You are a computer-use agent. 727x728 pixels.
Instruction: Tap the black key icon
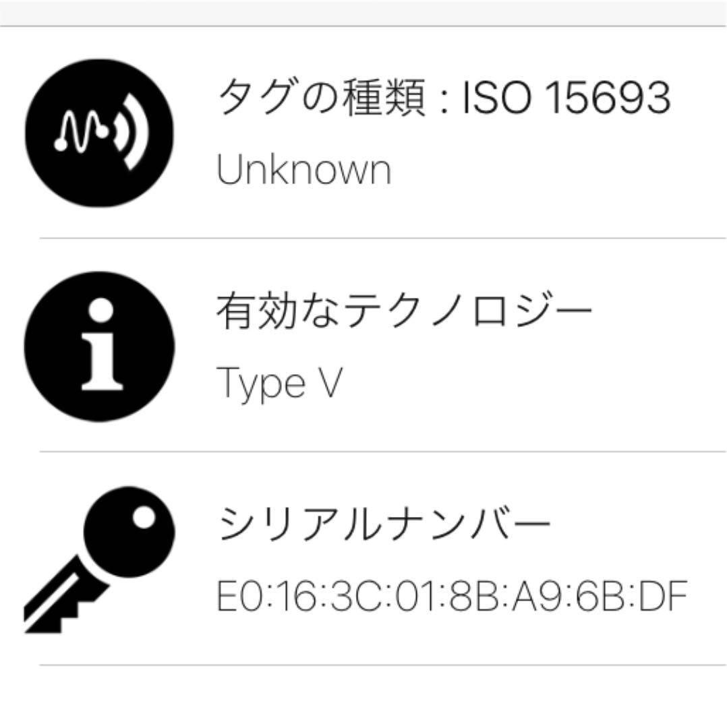pos(99,560)
